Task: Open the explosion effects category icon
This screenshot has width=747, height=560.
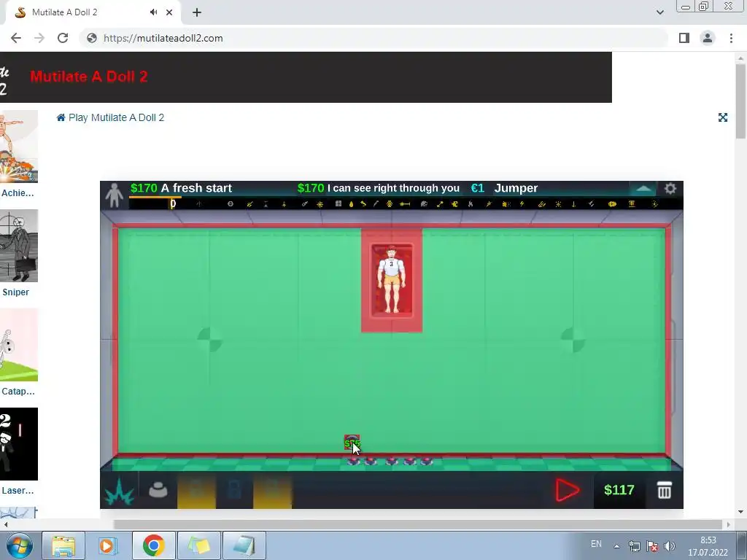Action: point(119,491)
